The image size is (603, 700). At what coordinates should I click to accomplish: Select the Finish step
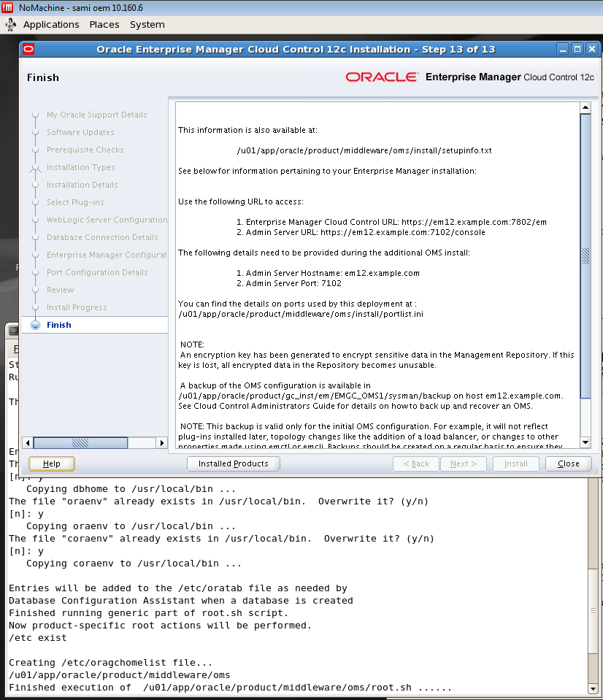(59, 325)
